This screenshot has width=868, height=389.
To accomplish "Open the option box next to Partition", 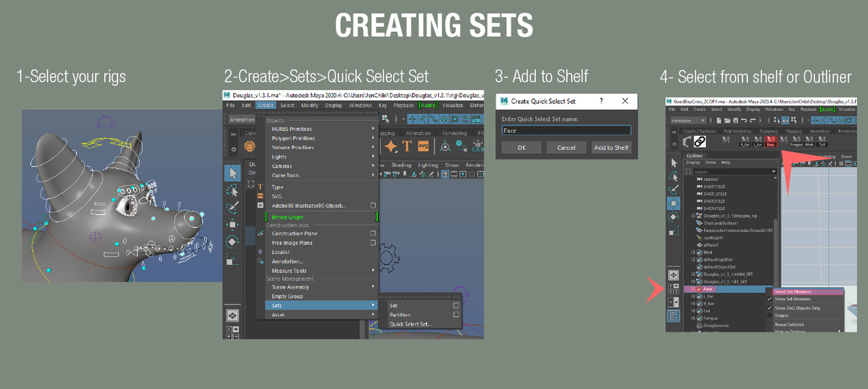I will click(456, 314).
